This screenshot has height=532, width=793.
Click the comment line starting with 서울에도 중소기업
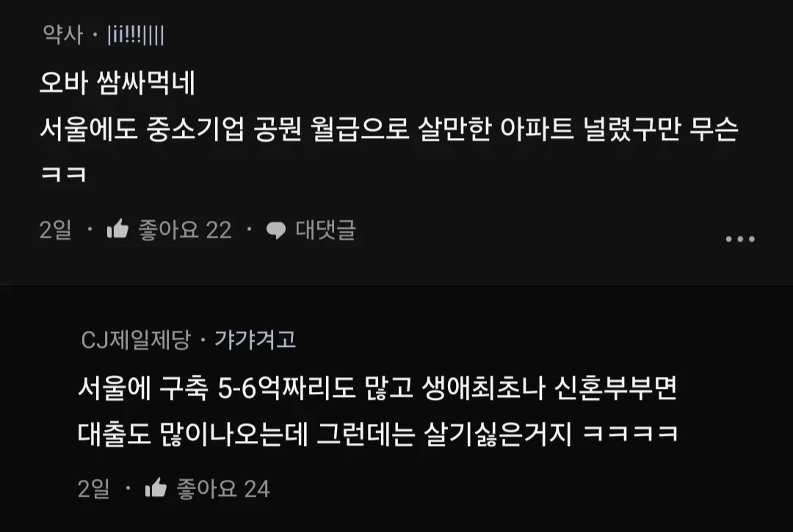pos(389,129)
